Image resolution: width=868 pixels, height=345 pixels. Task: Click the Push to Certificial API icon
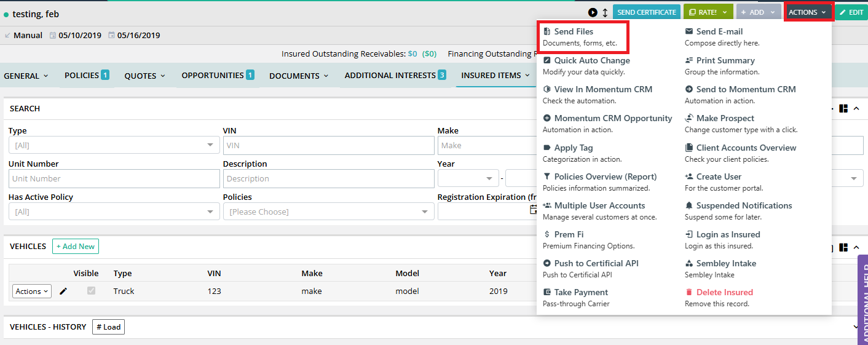click(547, 263)
